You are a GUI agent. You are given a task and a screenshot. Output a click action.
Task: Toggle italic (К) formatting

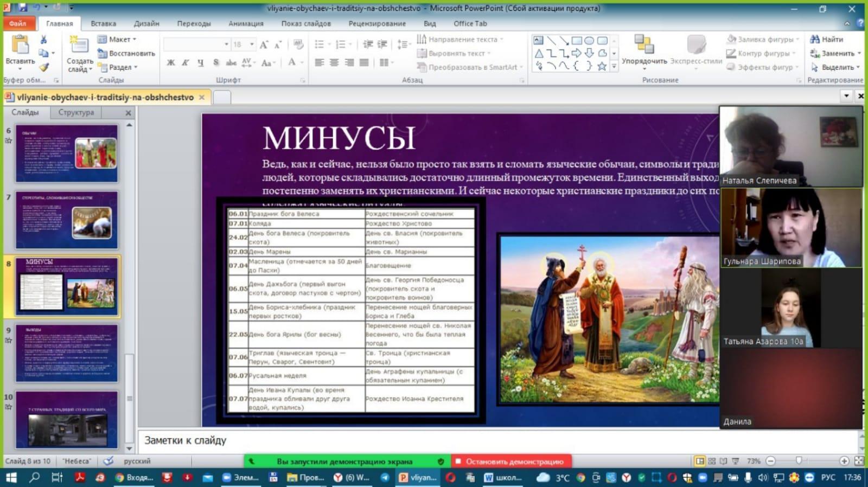coord(186,62)
